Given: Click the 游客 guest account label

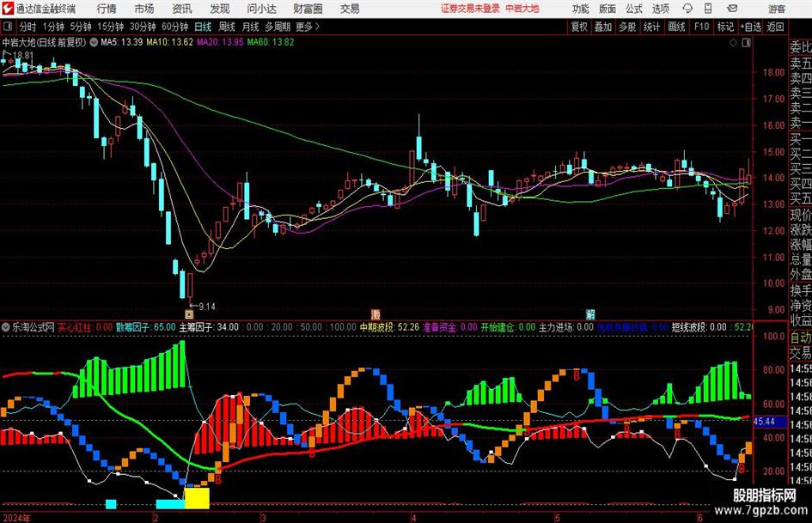Looking at the screenshot, I should click(x=777, y=9).
